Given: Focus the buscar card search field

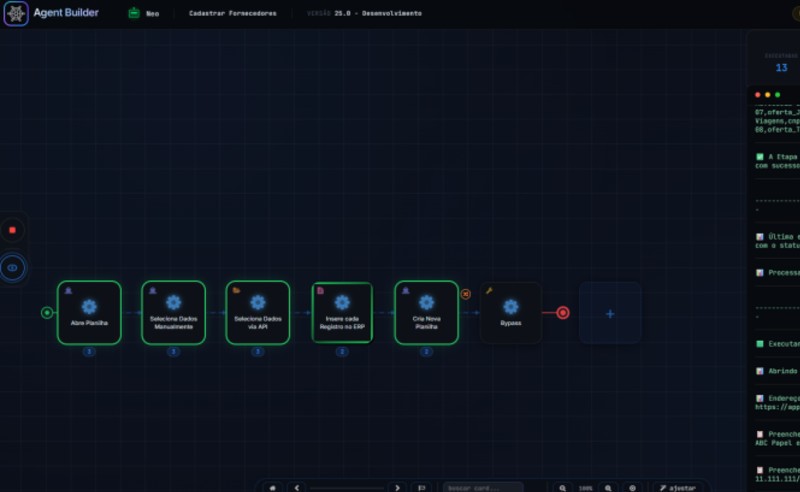Looking at the screenshot, I should [x=483, y=488].
